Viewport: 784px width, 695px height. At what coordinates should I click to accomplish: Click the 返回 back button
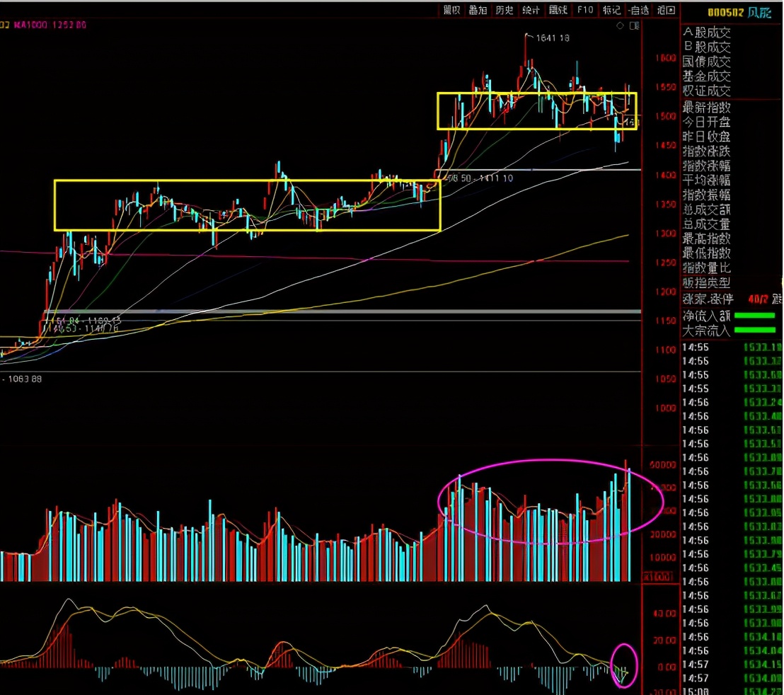[x=666, y=10]
